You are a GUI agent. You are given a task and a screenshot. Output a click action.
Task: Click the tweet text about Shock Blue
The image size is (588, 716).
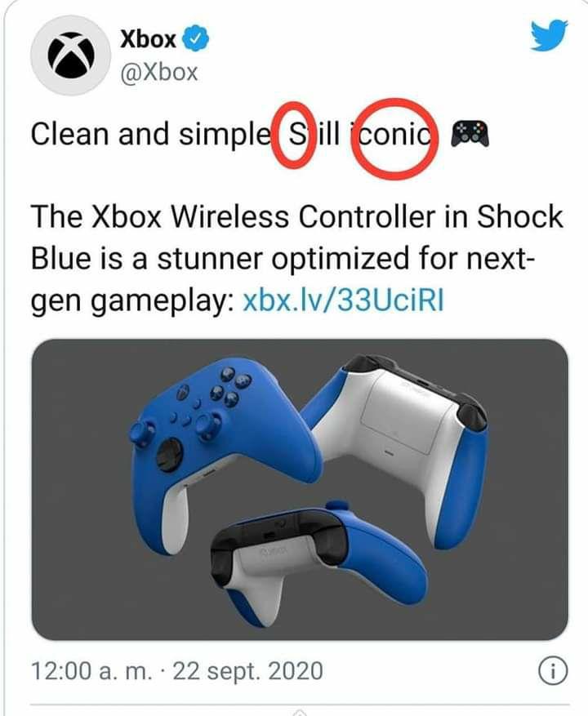[297, 259]
